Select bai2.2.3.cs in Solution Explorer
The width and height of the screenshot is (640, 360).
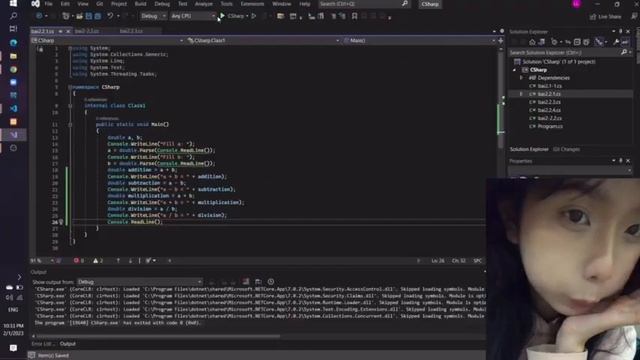pos(549,102)
